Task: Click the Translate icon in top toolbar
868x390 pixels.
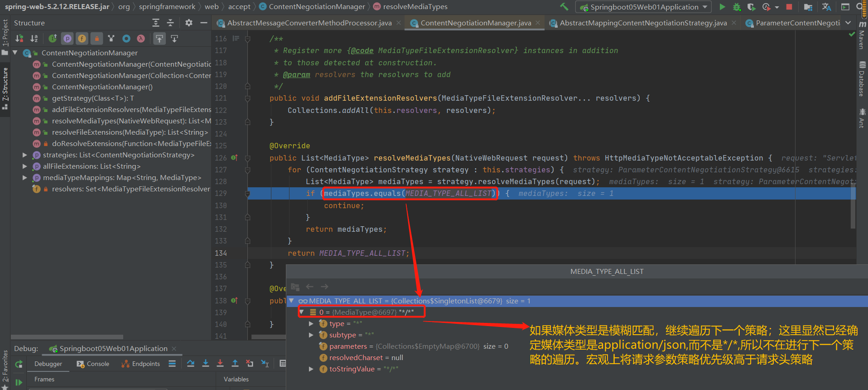Action: pyautogui.click(x=827, y=7)
